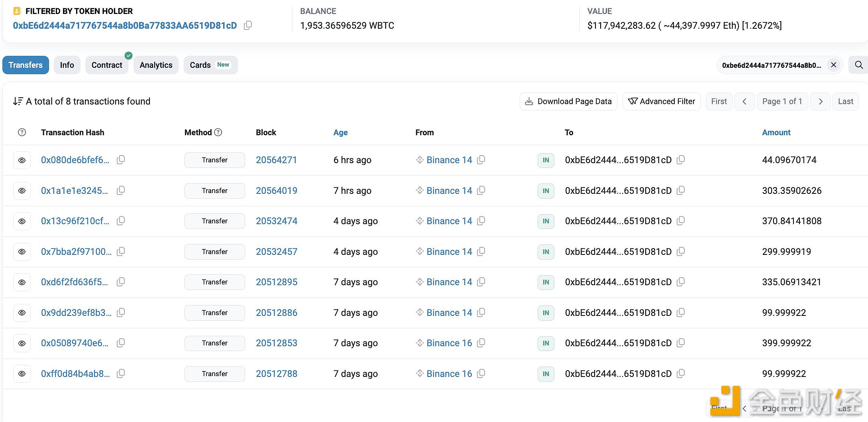Screen dimensions: 868x422
Task: Click the sort order icon beside total transactions
Action: pyautogui.click(x=18, y=101)
